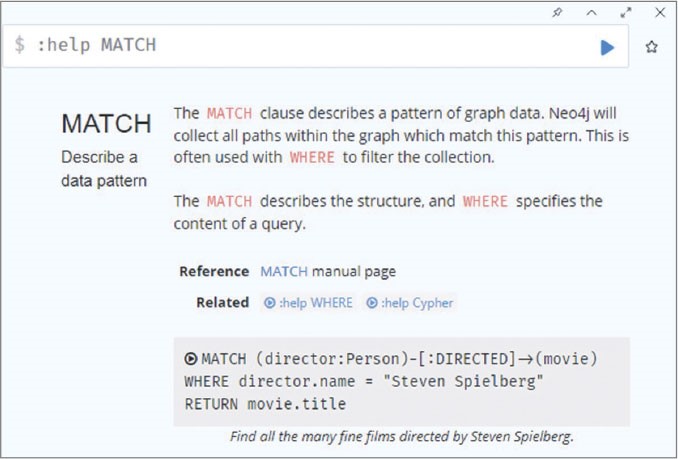Click the $ prompt symbol in editor
678x459 pixels.
(x=20, y=46)
